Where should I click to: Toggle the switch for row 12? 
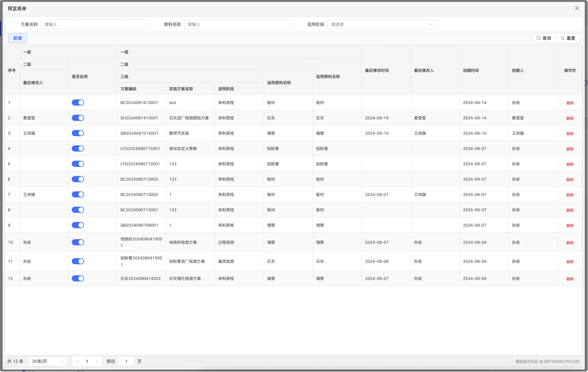click(x=78, y=279)
